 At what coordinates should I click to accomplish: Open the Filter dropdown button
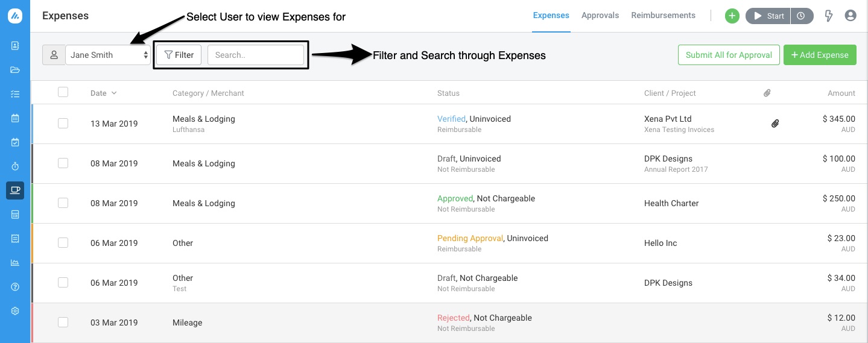[x=179, y=55]
